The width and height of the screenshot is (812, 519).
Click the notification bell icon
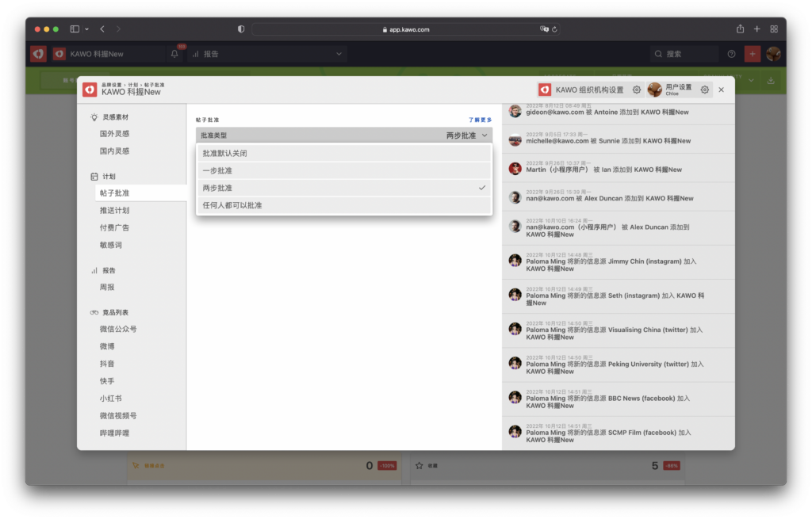click(x=175, y=54)
